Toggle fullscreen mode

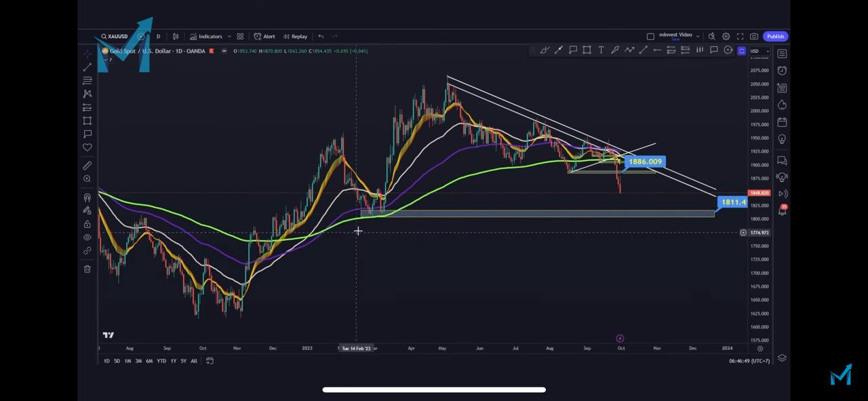(740, 37)
